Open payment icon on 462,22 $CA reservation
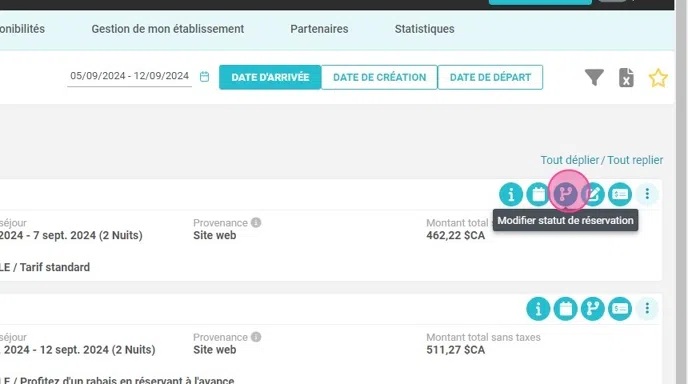Image resolution: width=688 pixels, height=384 pixels. tap(620, 194)
